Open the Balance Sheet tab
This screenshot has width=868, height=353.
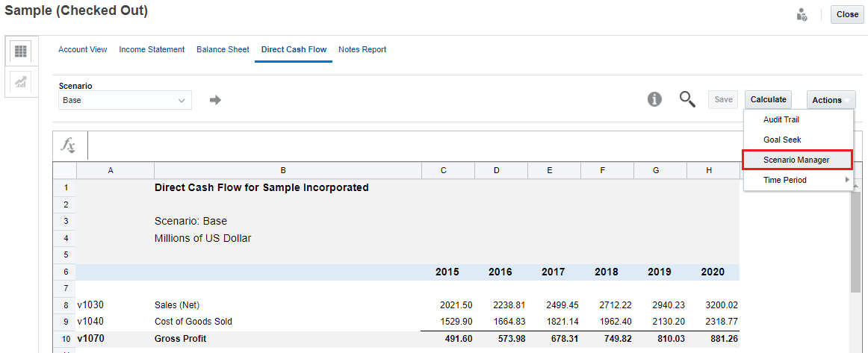pyautogui.click(x=223, y=49)
